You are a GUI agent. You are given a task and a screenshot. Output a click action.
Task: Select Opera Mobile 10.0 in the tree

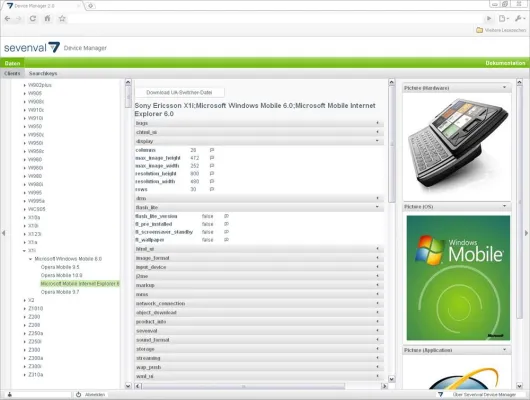(x=62, y=275)
